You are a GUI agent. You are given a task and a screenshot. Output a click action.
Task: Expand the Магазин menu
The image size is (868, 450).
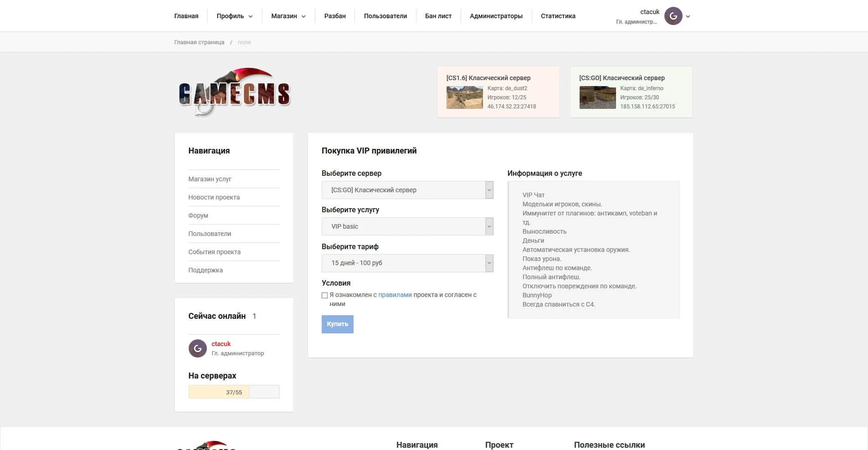point(288,16)
